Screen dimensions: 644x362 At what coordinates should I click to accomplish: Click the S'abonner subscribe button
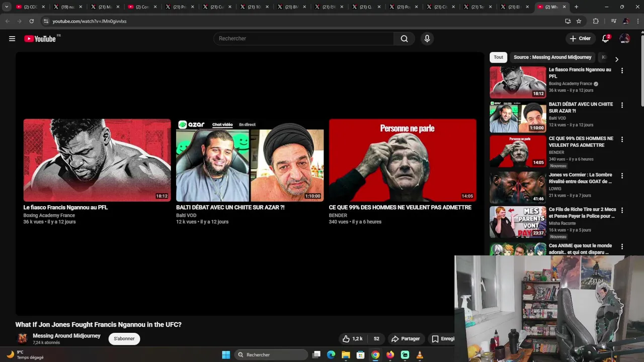[124, 339]
